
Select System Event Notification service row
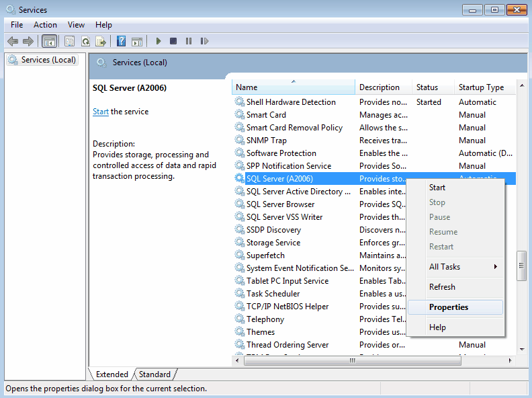(x=320, y=268)
